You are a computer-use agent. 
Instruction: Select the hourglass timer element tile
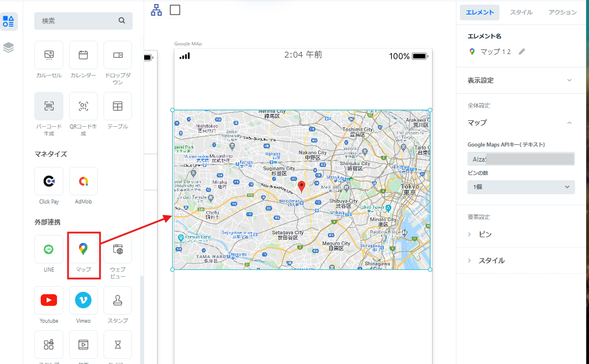[x=117, y=344]
